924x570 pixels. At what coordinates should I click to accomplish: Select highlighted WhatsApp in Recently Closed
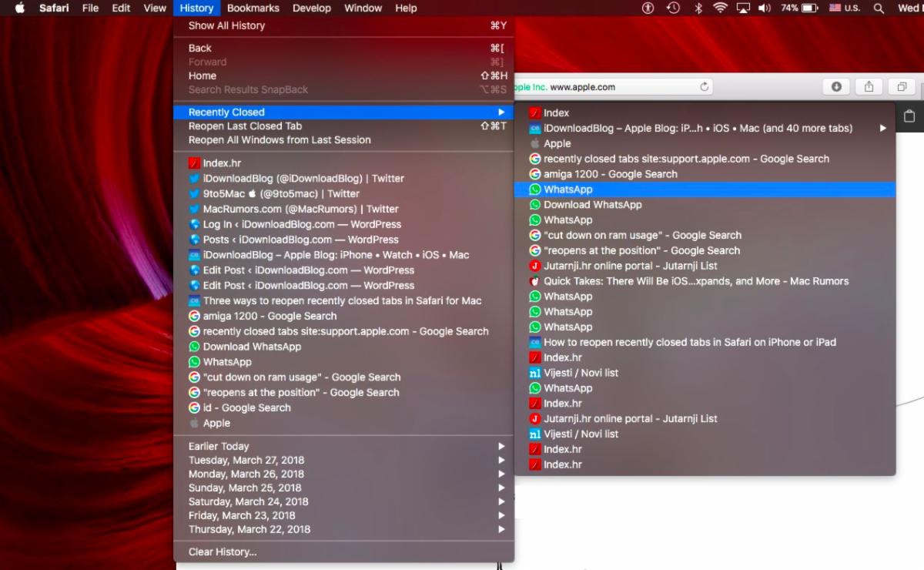pos(705,189)
